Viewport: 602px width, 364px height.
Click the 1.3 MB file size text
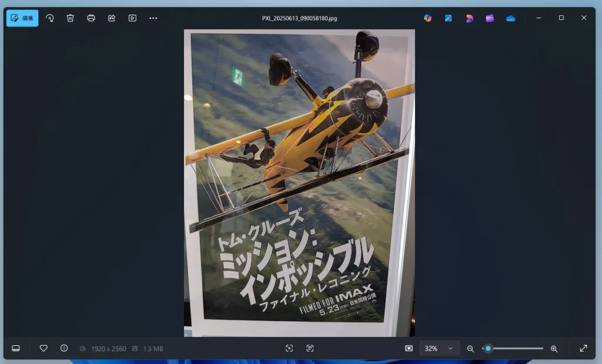(x=153, y=349)
